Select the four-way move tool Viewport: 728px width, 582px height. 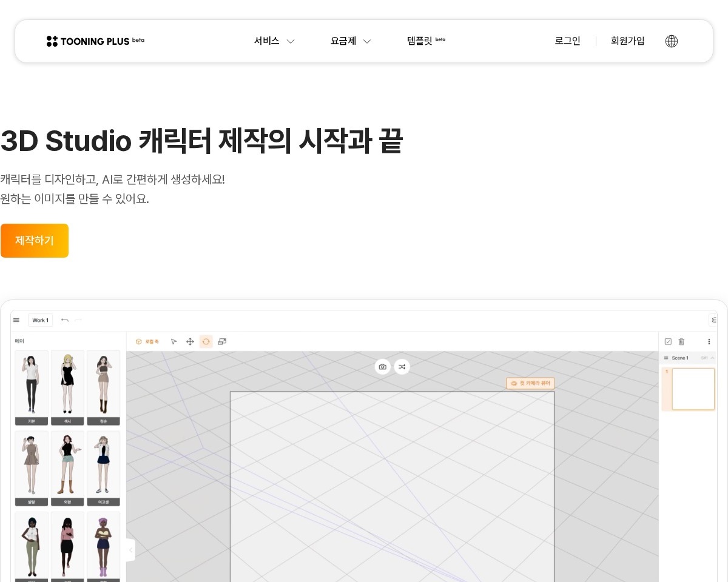[x=190, y=342]
